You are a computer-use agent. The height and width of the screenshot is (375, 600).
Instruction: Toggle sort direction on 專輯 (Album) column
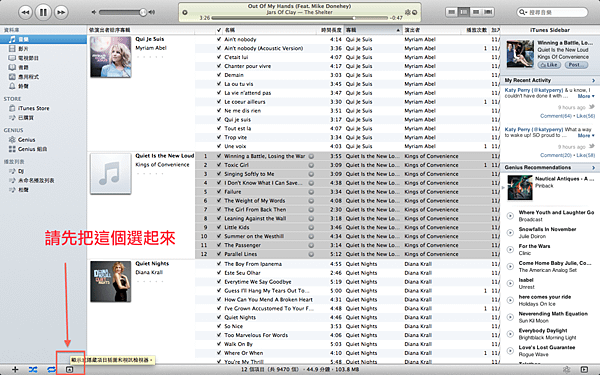tap(373, 30)
